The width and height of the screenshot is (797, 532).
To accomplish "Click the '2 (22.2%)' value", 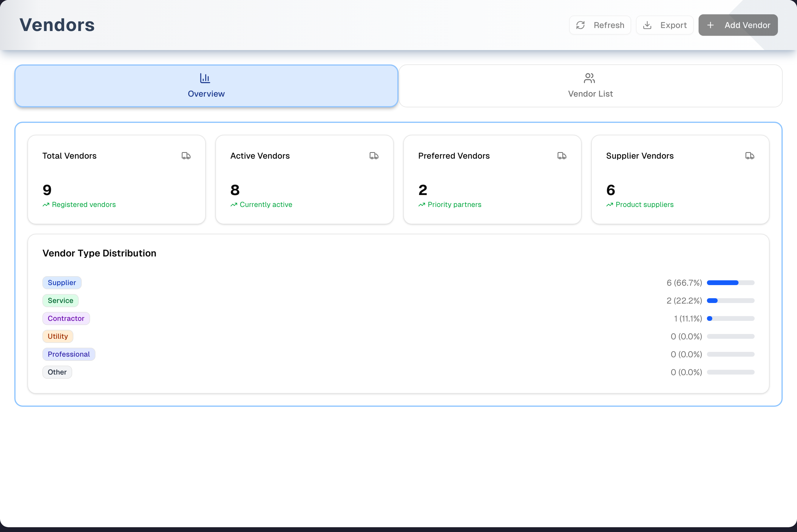I will coord(684,301).
